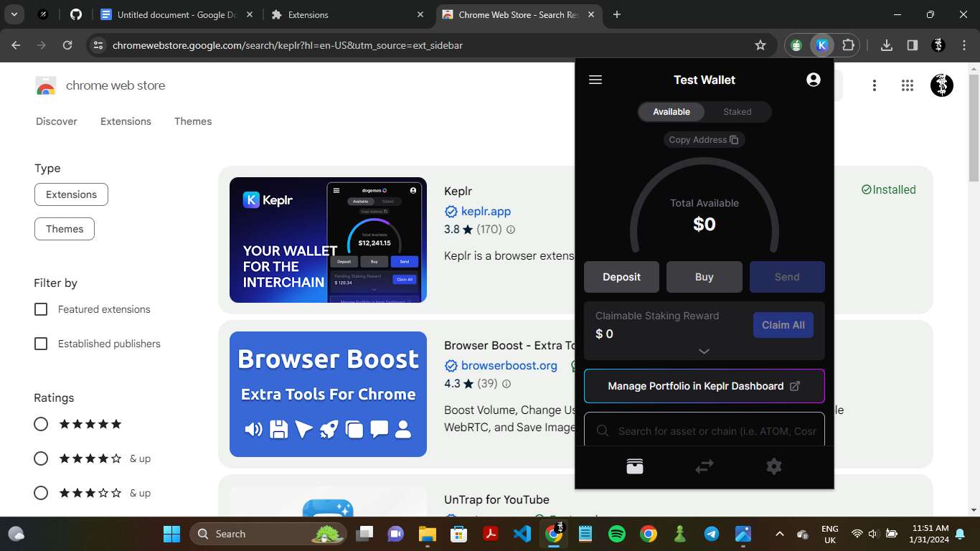Viewport: 980px width, 551px height.
Task: Open the browserboost.org publisher link
Action: coord(509,366)
